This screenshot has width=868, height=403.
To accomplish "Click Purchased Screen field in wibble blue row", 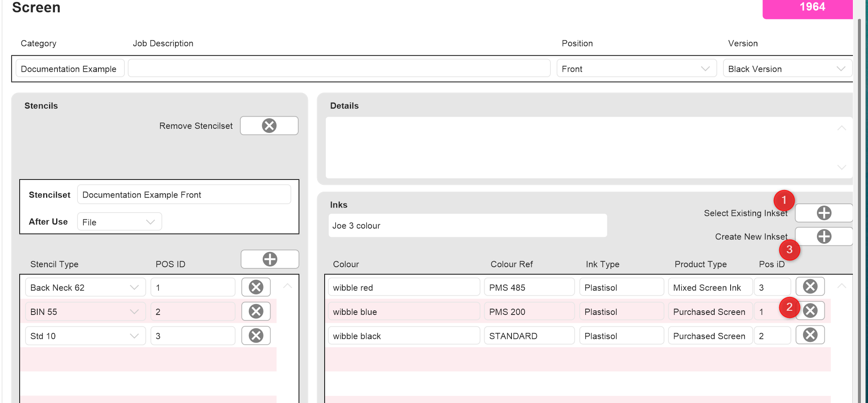I will [x=710, y=312].
